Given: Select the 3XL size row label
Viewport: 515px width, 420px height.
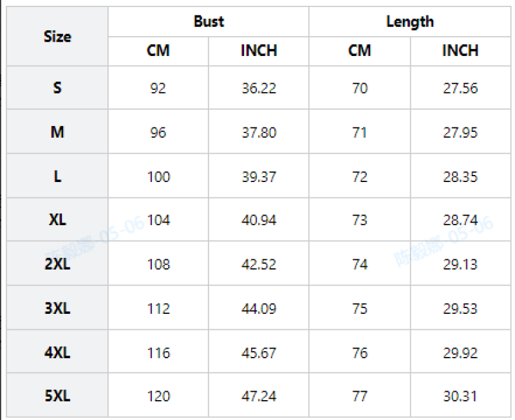Looking at the screenshot, I should 57,309.
